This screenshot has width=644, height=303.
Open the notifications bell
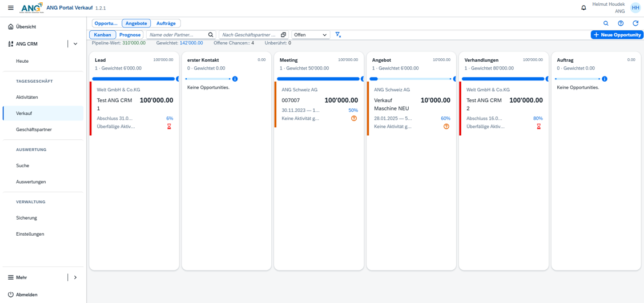(x=583, y=8)
